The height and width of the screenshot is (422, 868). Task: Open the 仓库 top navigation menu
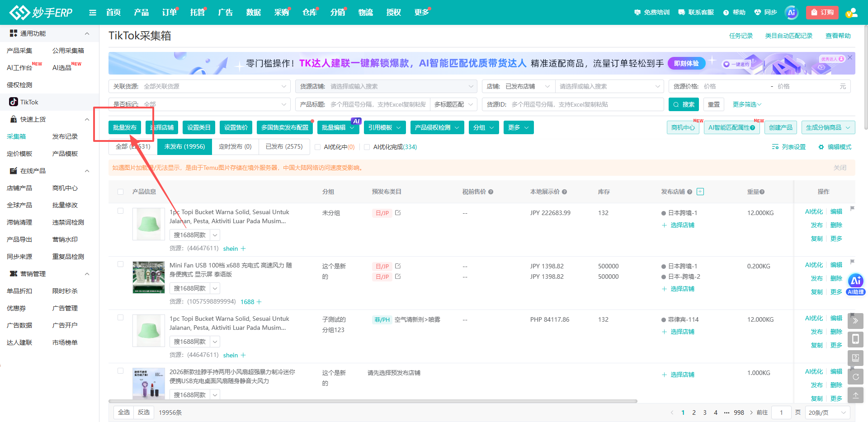pyautogui.click(x=310, y=12)
